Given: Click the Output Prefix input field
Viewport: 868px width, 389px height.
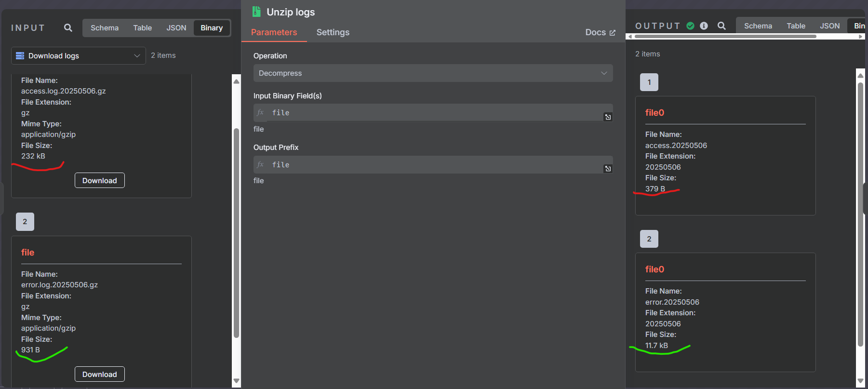Looking at the screenshot, I should (434, 165).
